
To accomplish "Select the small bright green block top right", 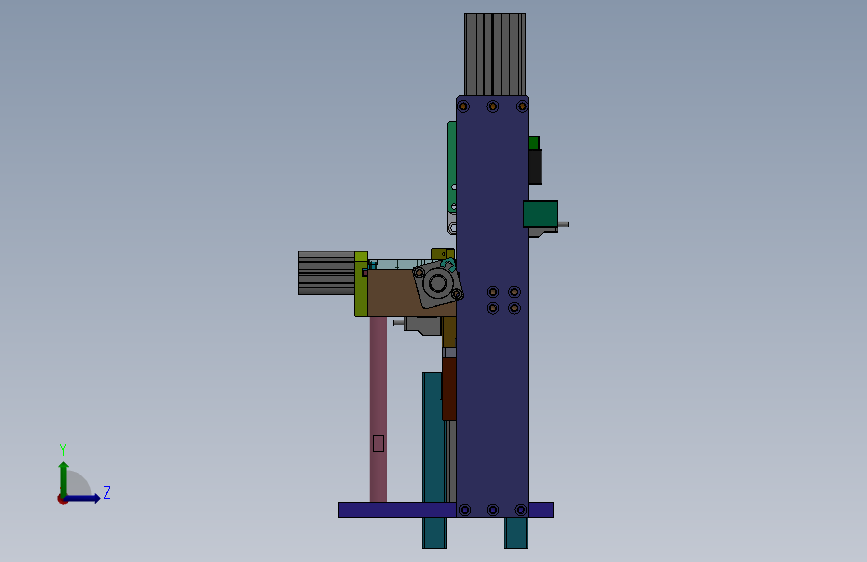I will tap(534, 143).
